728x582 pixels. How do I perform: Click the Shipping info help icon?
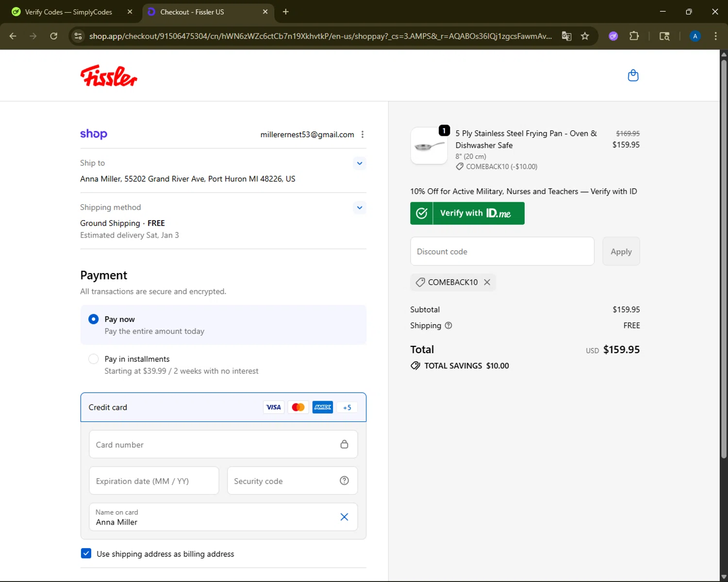[x=448, y=325]
